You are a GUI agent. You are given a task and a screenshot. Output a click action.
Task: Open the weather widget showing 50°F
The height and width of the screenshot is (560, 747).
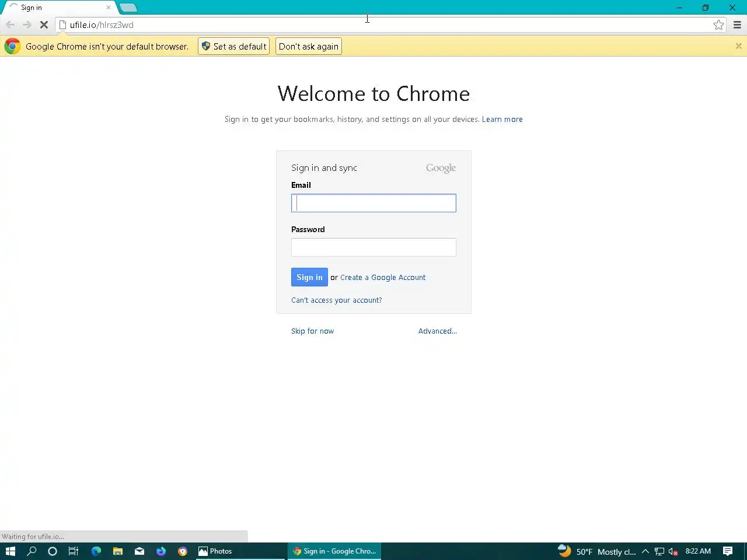[x=596, y=551]
